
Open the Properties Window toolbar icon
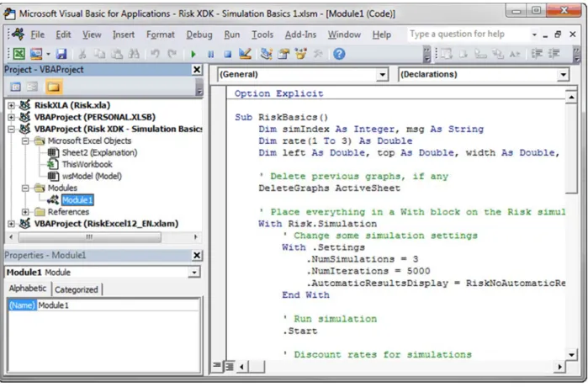tap(283, 54)
